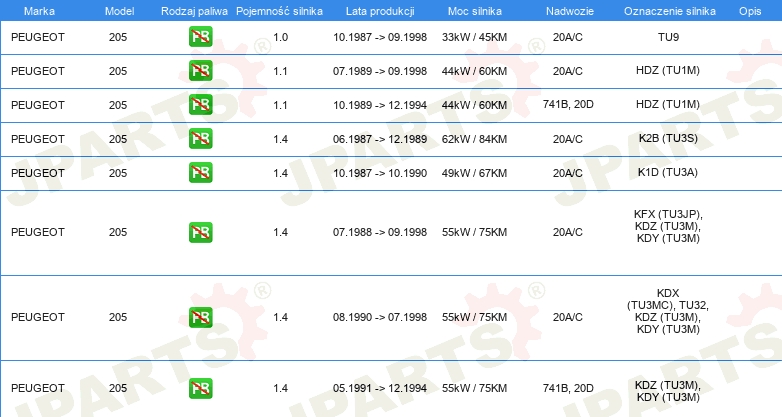
Task: Select model 205 in the 07.1988 -> 09.1998 row
Action: 118,232
